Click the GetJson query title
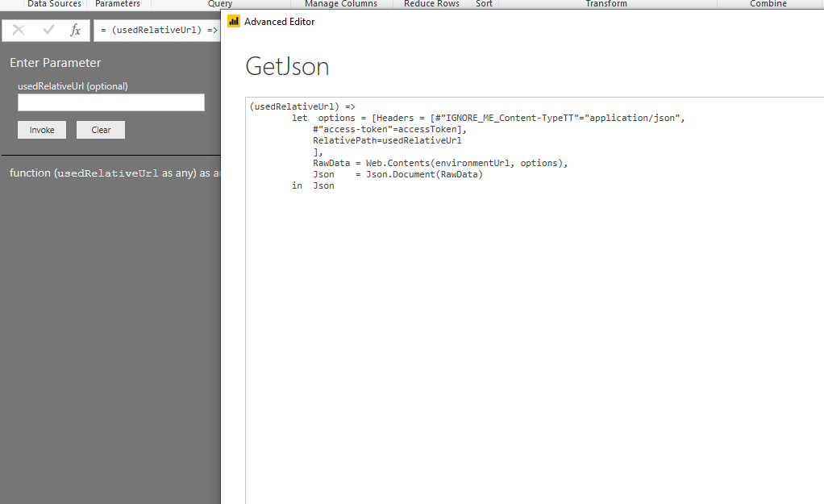The image size is (824, 504). 287,67
